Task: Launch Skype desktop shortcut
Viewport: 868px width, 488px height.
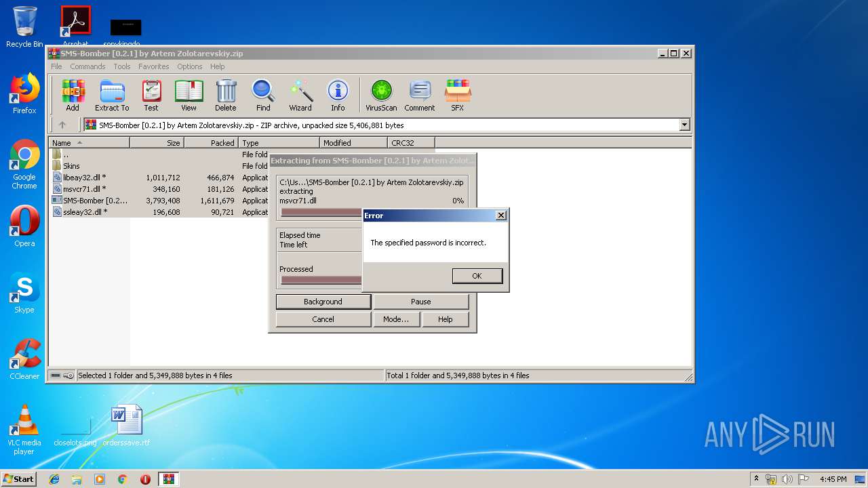Action: click(24, 293)
